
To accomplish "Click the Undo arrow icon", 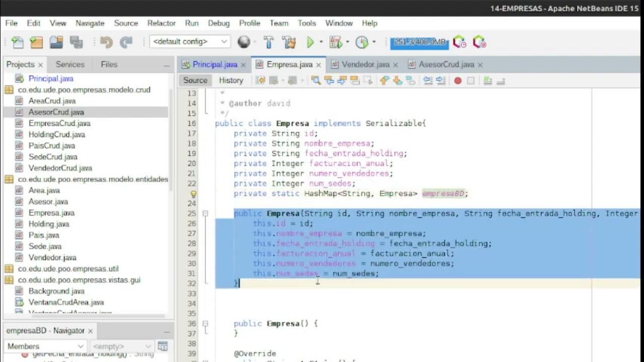I will pos(106,42).
